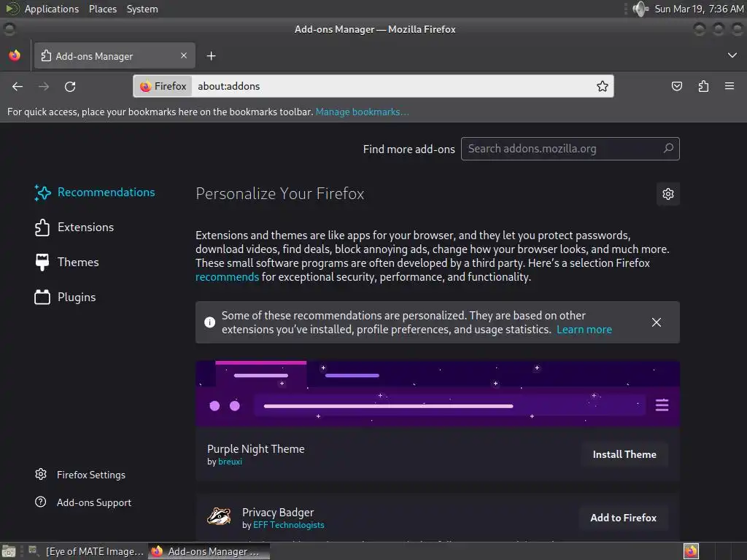Click the search magnifier in add-ons search box
747x560 pixels.
668,148
